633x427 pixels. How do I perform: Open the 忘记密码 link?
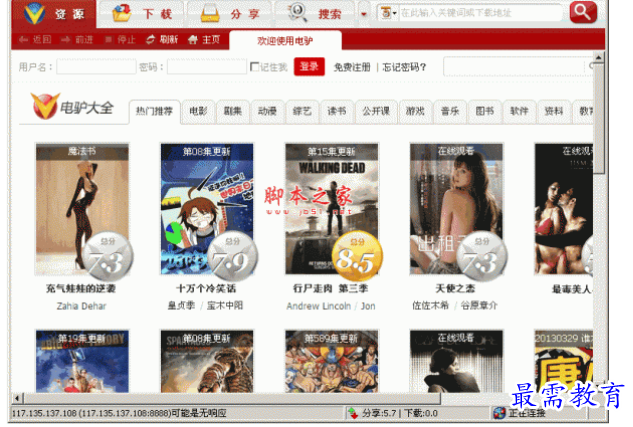pyautogui.click(x=404, y=67)
